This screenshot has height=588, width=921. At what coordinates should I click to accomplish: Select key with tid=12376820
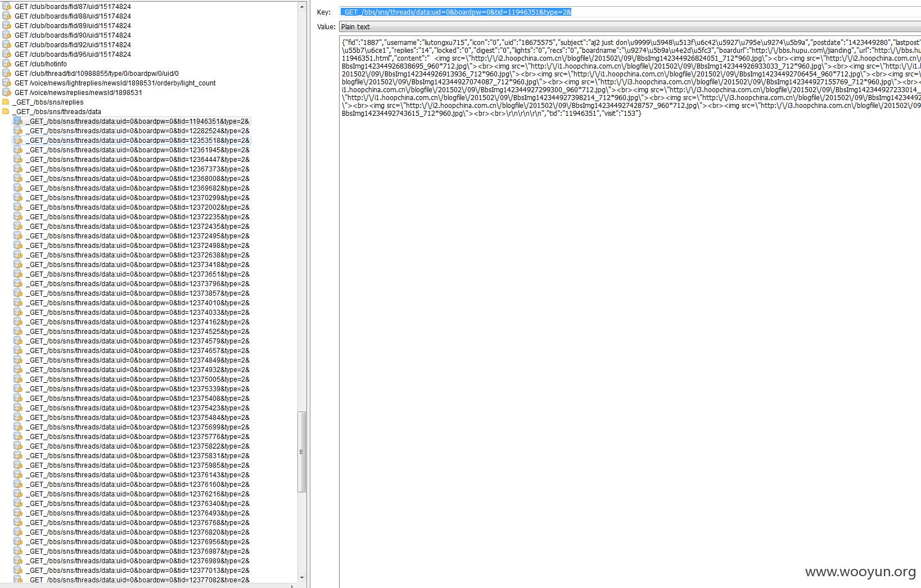click(138, 532)
